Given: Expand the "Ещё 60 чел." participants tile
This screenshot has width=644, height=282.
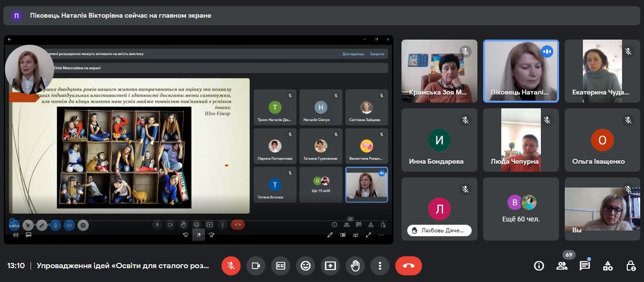Looking at the screenshot, I should coord(521,209).
